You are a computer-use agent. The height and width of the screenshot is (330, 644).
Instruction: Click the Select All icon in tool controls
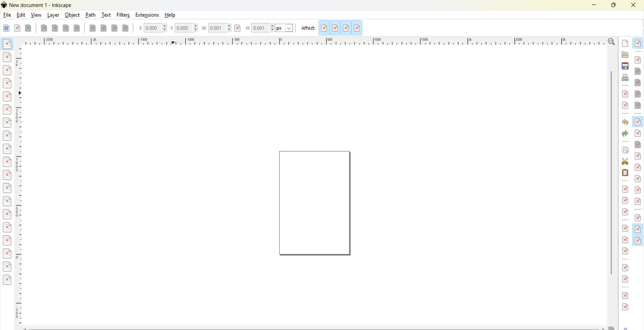6,28
